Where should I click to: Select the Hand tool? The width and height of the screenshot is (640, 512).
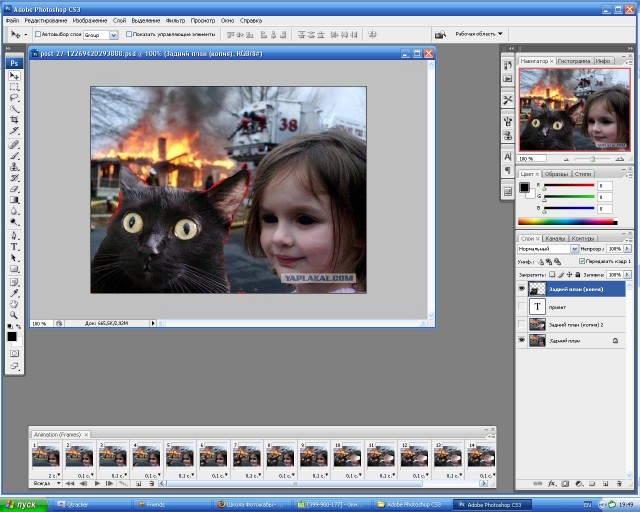tap(14, 304)
